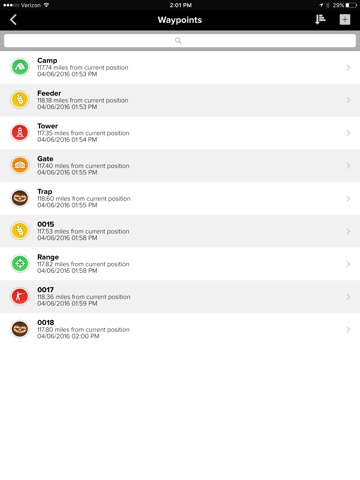Open the Gate waypoint entry

pos(180,166)
